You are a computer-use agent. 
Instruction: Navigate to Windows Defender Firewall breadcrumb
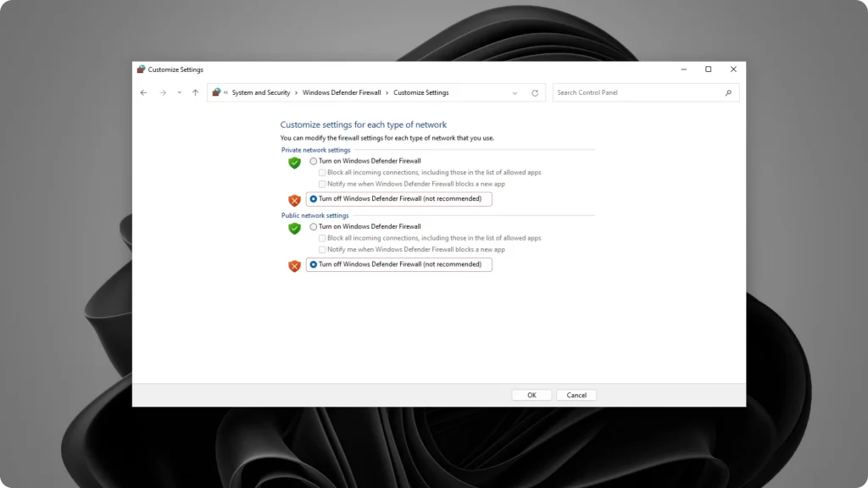pos(342,92)
